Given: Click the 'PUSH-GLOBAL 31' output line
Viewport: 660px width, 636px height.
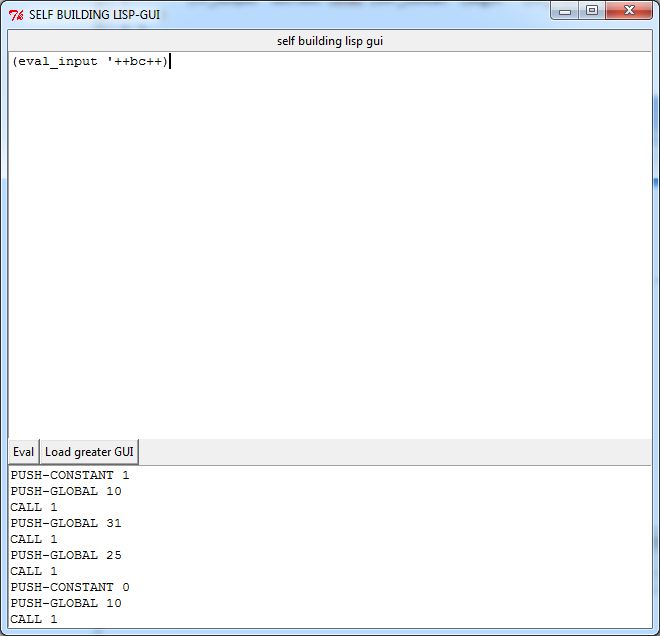Looking at the screenshot, I should pos(66,523).
